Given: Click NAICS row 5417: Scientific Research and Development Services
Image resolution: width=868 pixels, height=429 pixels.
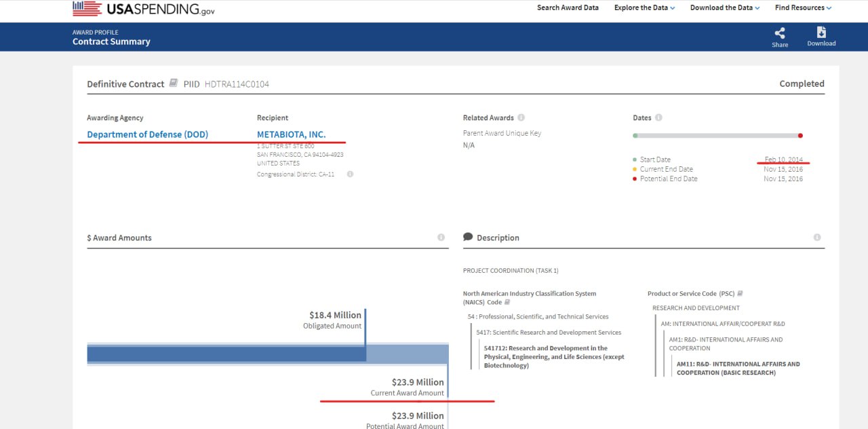Looking at the screenshot, I should (549, 333).
